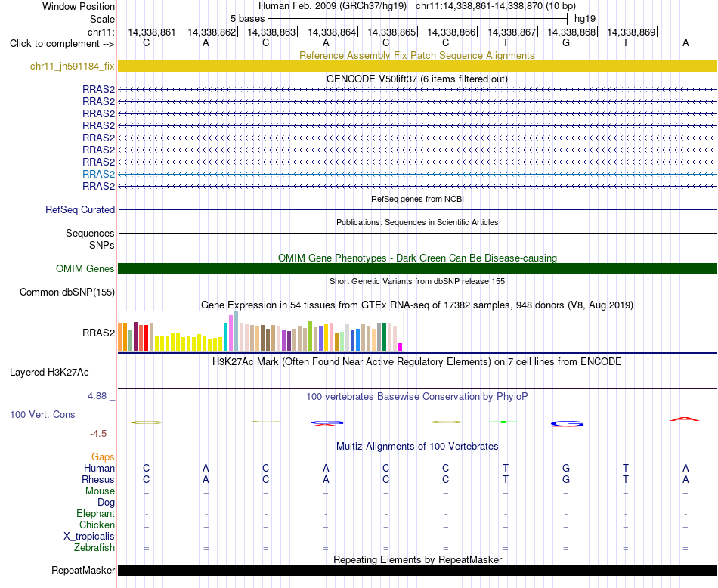This screenshot has height=588, width=718.
Task: Click the G base in reference sequence row
Action: point(566,42)
